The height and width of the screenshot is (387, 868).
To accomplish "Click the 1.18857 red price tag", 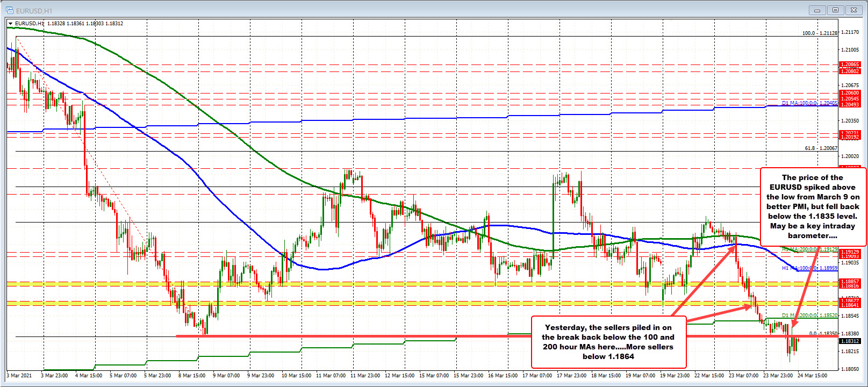I will 850,282.
